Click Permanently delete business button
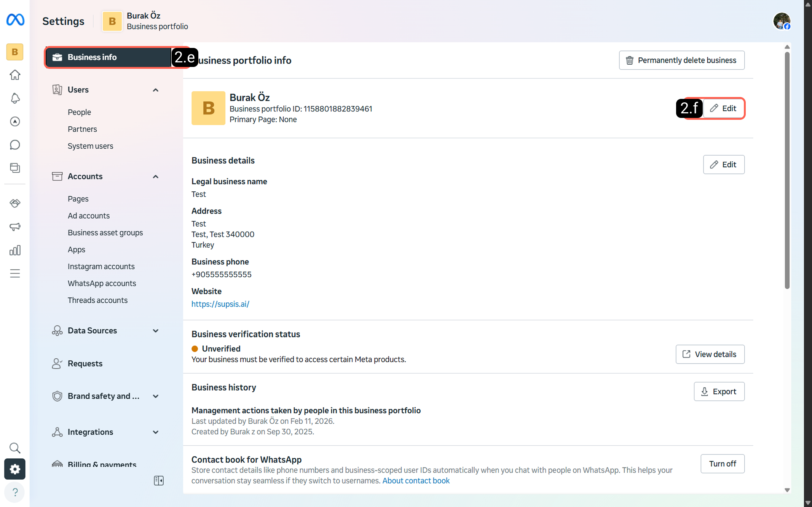Screen dimensions: 812x507 coord(682,60)
